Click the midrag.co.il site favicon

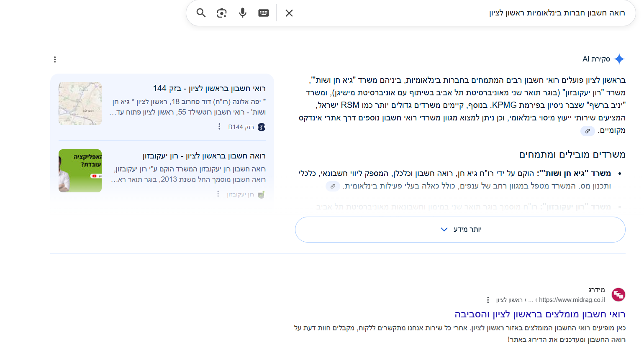pos(618,295)
